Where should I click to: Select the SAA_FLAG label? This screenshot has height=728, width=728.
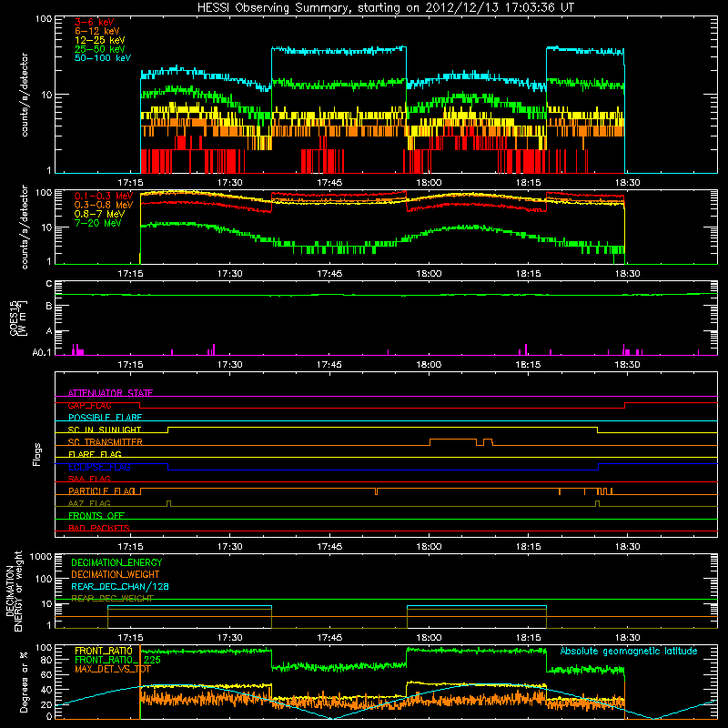[x=89, y=479]
